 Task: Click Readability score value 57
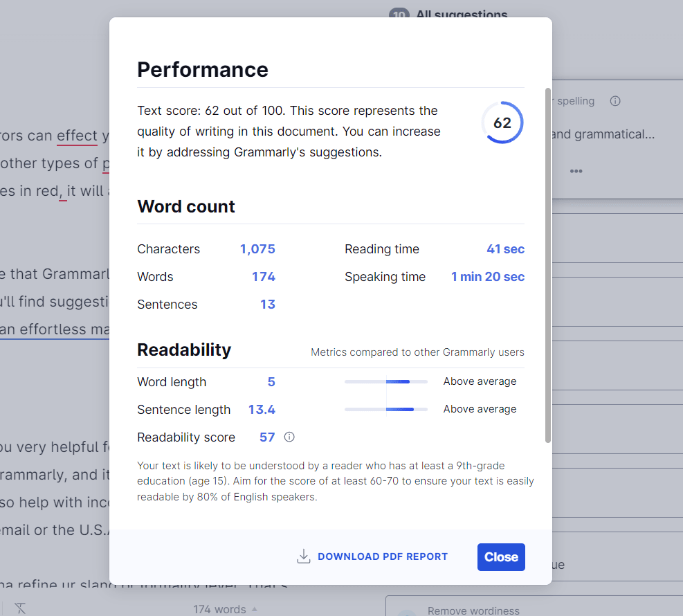click(267, 437)
